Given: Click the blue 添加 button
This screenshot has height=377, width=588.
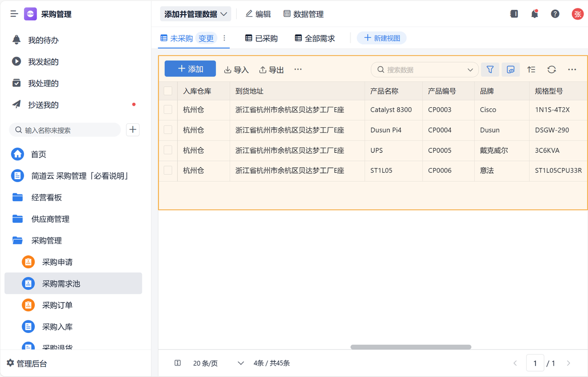Looking at the screenshot, I should 190,69.
